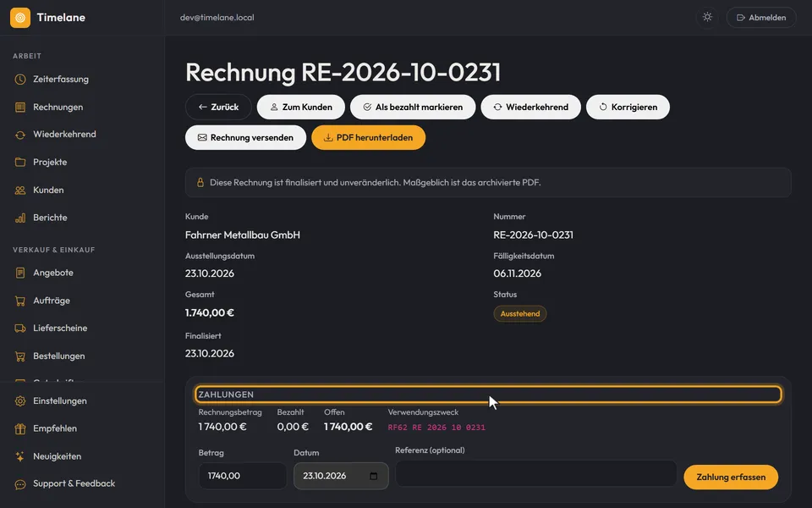
Task: Click the Zeiterfassung clock icon
Action: click(20, 80)
